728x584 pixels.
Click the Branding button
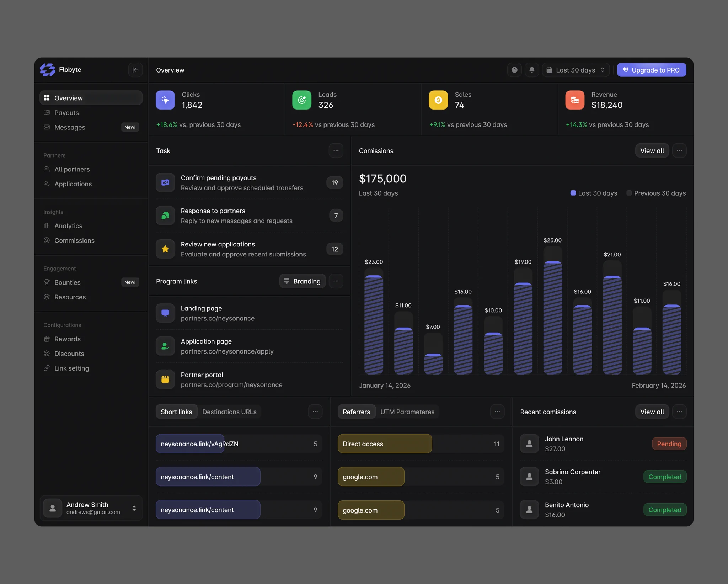(303, 281)
